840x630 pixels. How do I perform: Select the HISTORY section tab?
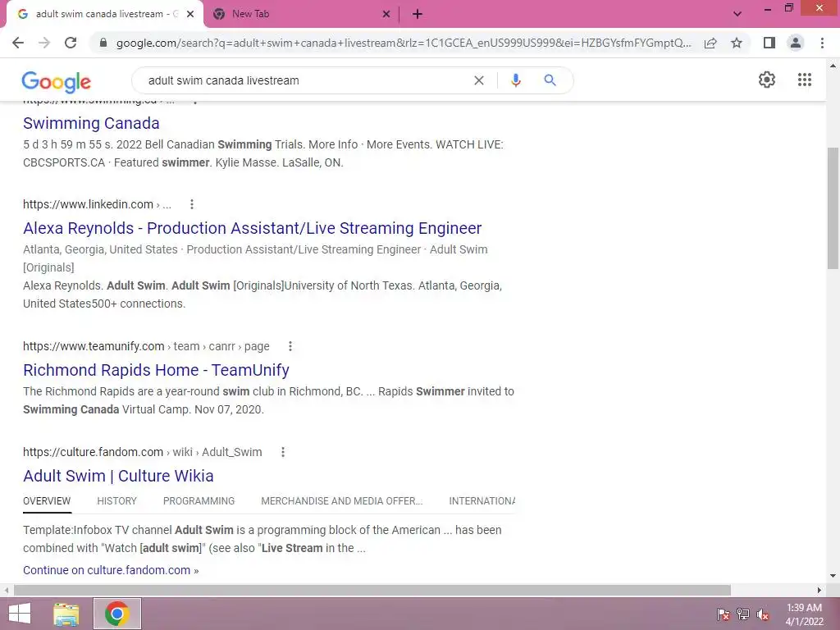point(116,501)
